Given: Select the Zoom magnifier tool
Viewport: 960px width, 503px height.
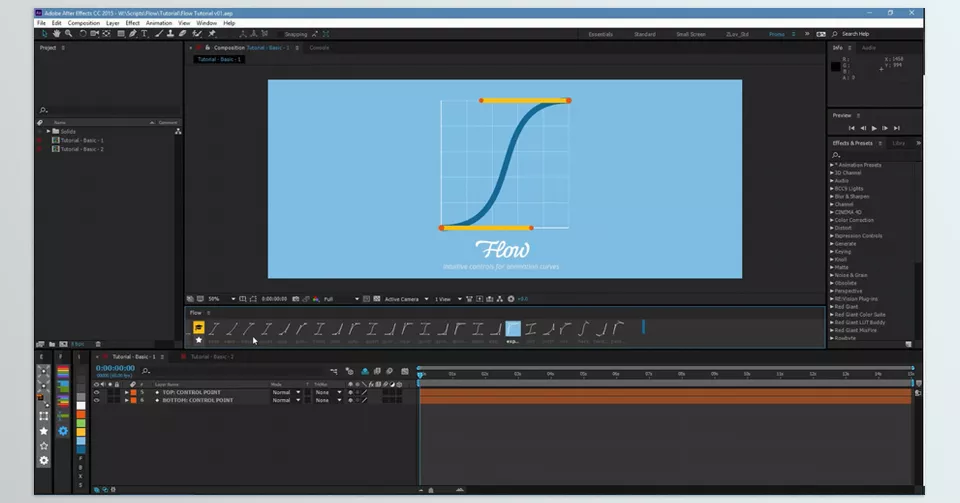Looking at the screenshot, I should coord(69,34).
